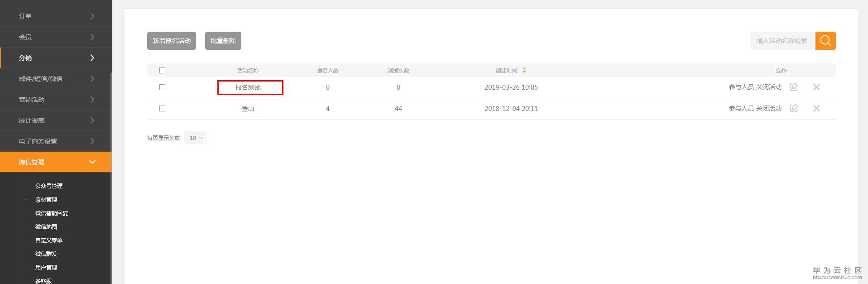The image size is (868, 284).
Task: Click the 报名人数 column header
Action: point(328,70)
